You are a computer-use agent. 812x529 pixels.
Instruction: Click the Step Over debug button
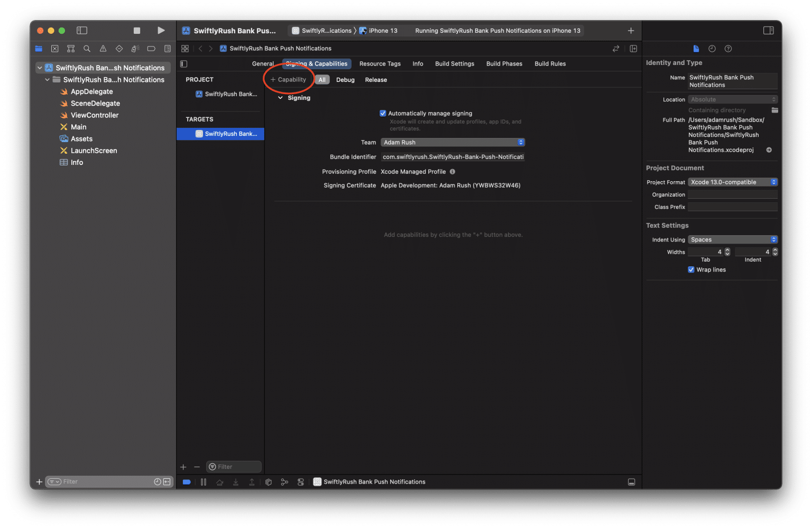[220, 482]
